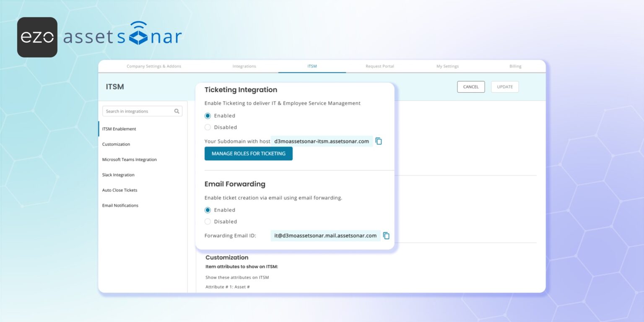Image resolution: width=644 pixels, height=322 pixels.
Task: Go to the Request Portal tab
Action: point(380,66)
